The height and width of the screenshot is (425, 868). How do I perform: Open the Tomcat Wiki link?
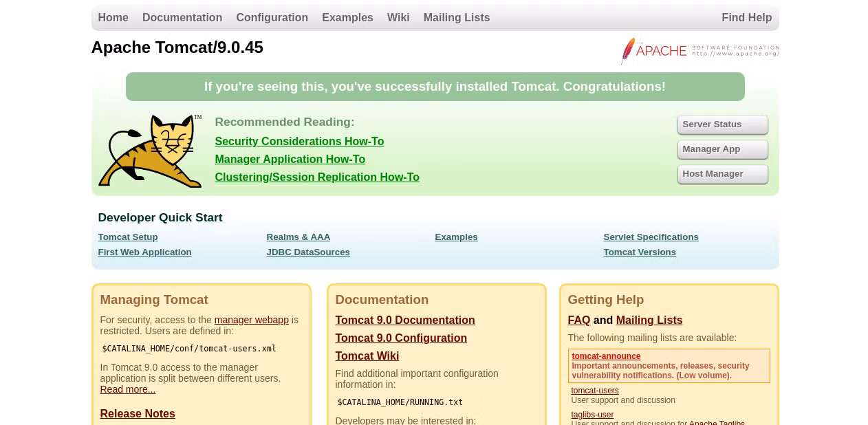[367, 356]
